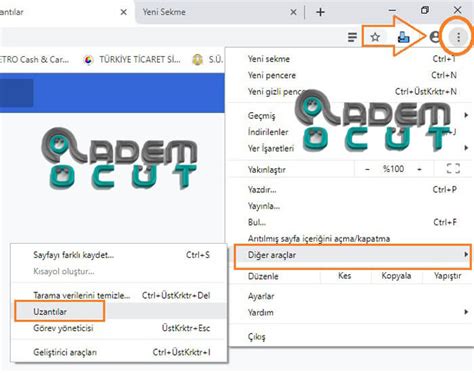Close the Yeni Sekme tab
Viewport: 474px width, 373px height.
293,12
